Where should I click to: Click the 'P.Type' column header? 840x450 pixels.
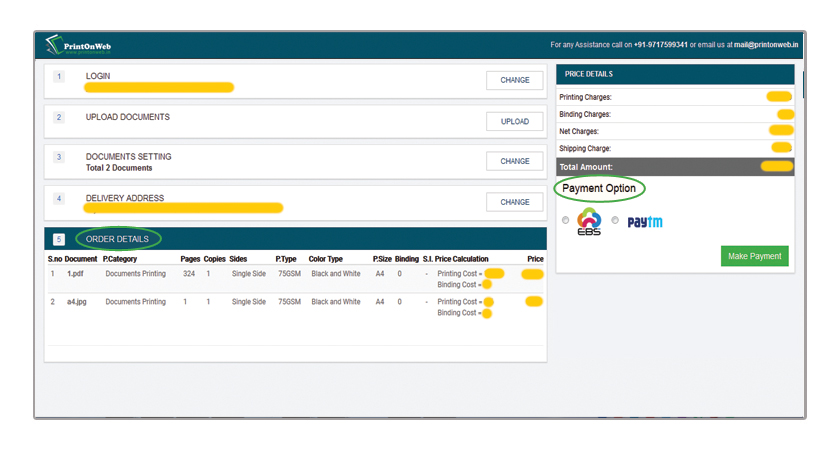286,259
